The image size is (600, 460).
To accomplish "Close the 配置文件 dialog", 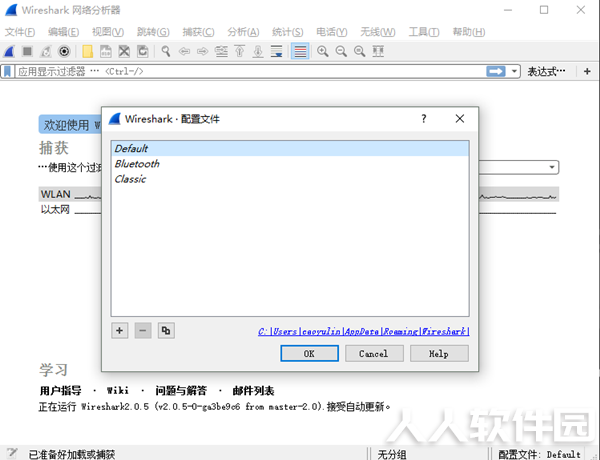I will 460,119.
